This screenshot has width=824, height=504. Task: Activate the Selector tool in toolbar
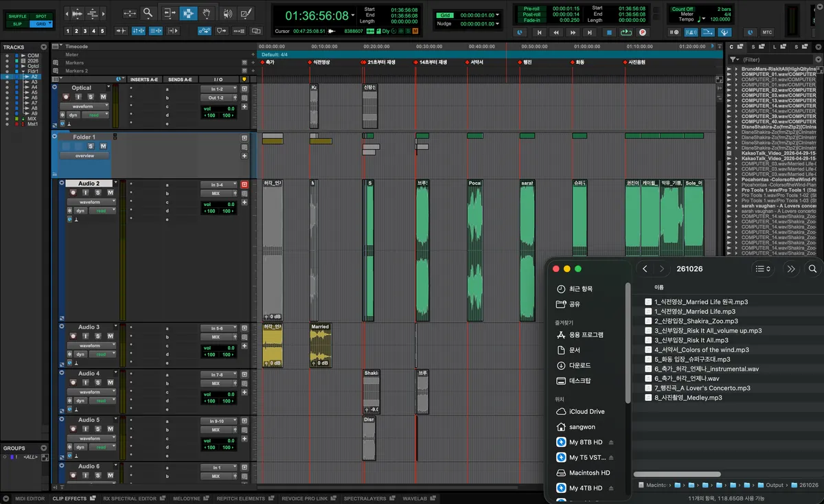coord(188,13)
